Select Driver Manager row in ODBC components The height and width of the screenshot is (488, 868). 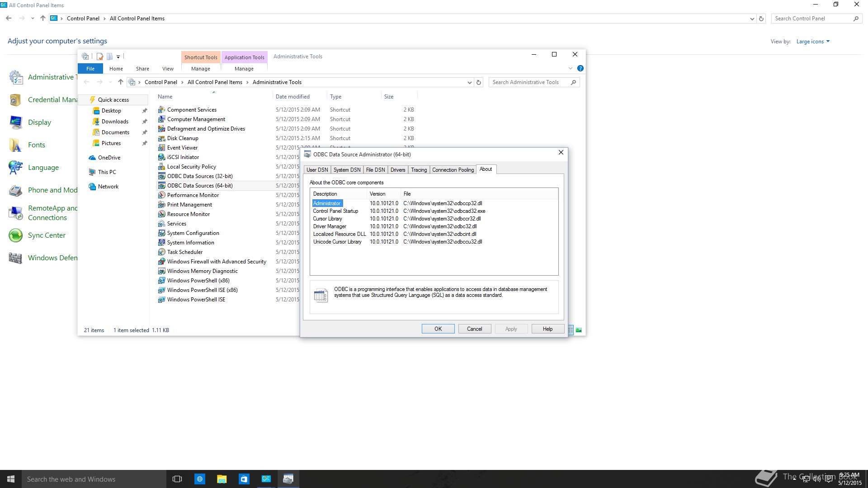point(434,226)
